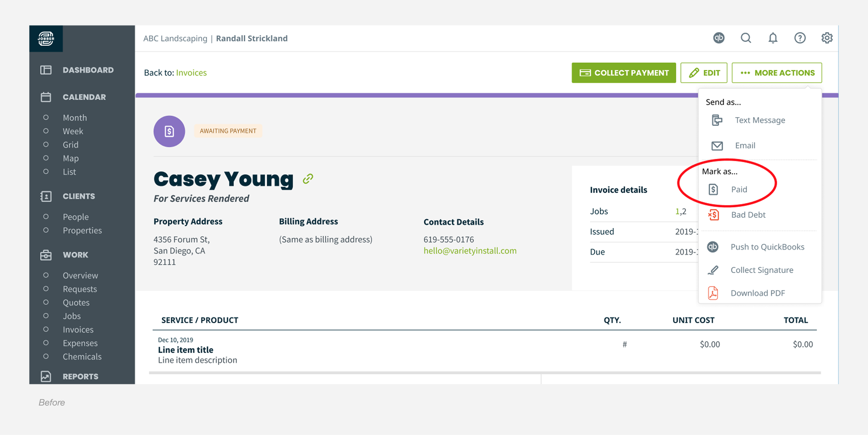Select Paid under Mark as
This screenshot has height=435, width=868.
point(739,190)
